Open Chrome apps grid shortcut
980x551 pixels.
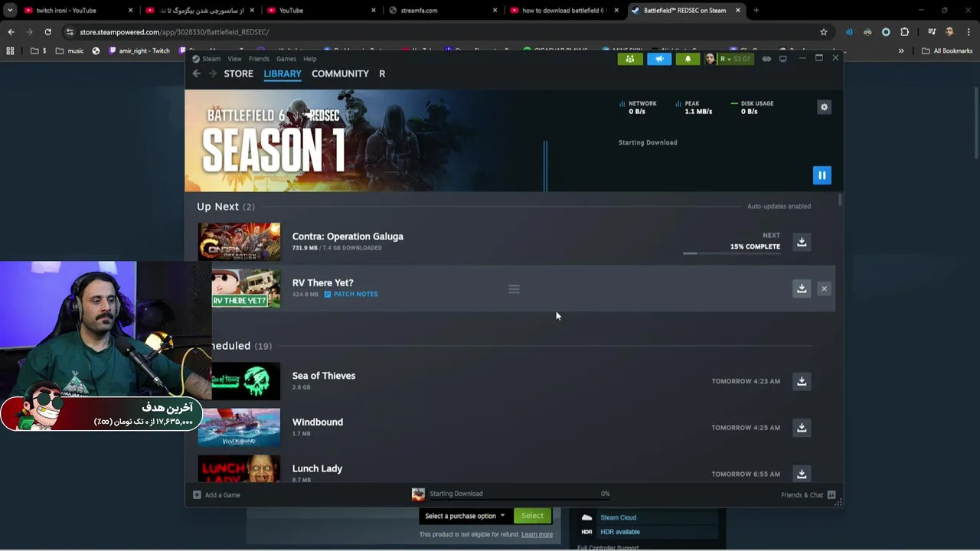coord(10,51)
